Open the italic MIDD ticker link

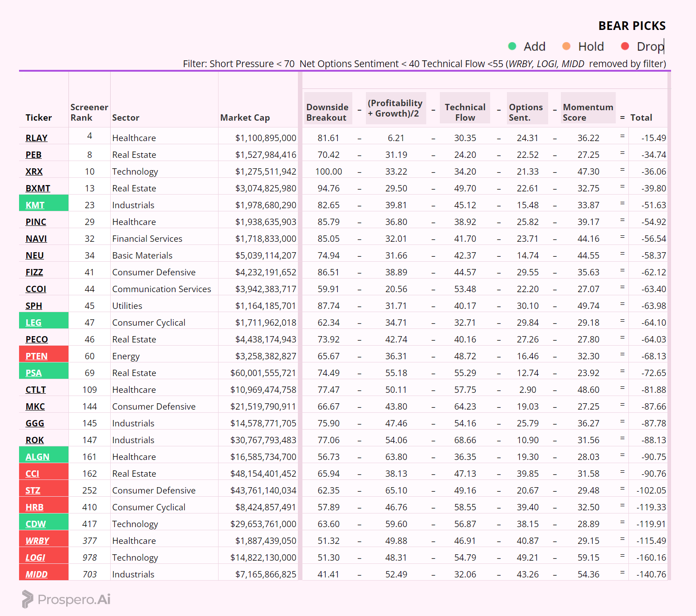(x=36, y=574)
